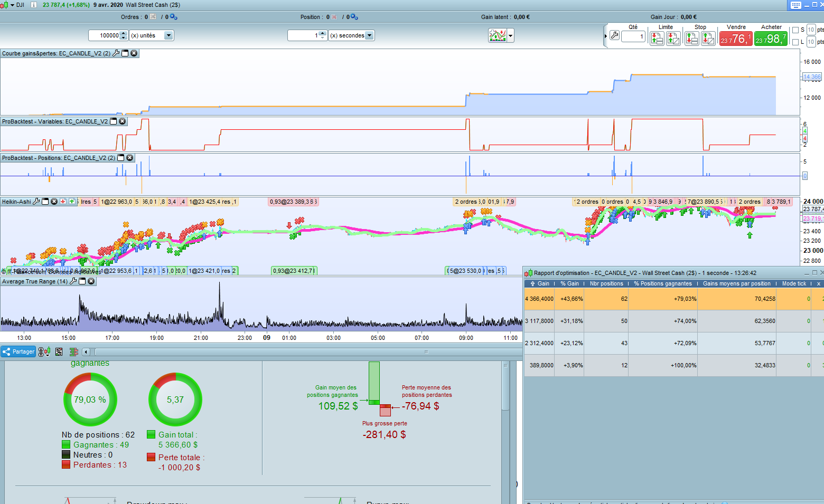Click the Partager share button
The height and width of the screenshot is (504, 824).
[18, 351]
